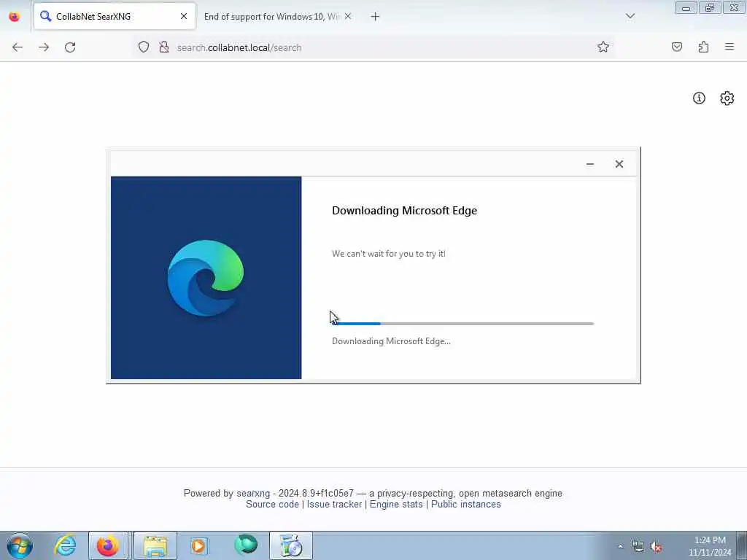The width and height of the screenshot is (747, 560).
Task: Save the page to Pocket
Action: click(677, 47)
